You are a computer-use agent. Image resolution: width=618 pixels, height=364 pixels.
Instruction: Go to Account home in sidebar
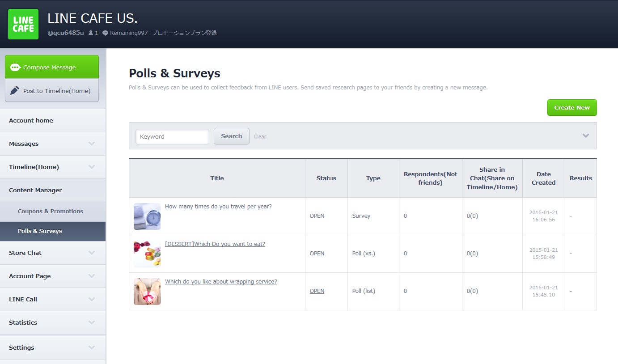[x=31, y=120]
